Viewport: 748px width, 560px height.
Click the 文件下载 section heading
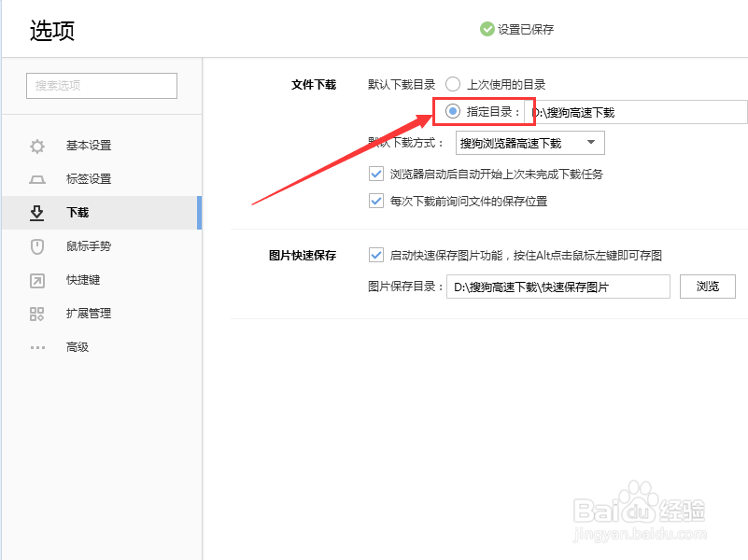pyautogui.click(x=314, y=85)
